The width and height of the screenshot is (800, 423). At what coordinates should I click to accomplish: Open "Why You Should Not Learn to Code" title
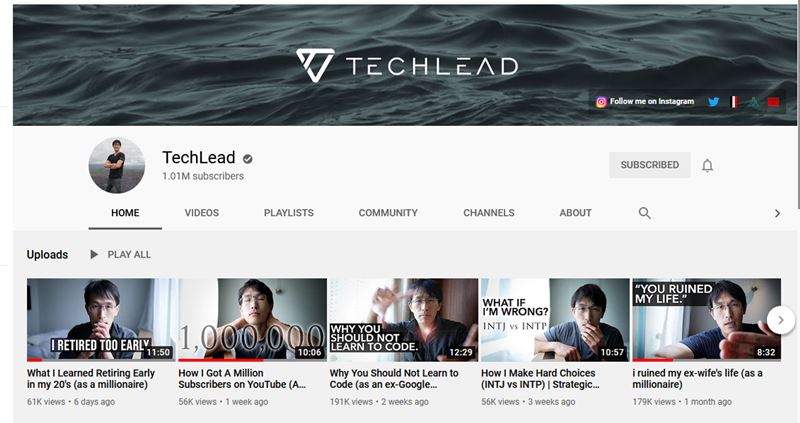(x=394, y=379)
